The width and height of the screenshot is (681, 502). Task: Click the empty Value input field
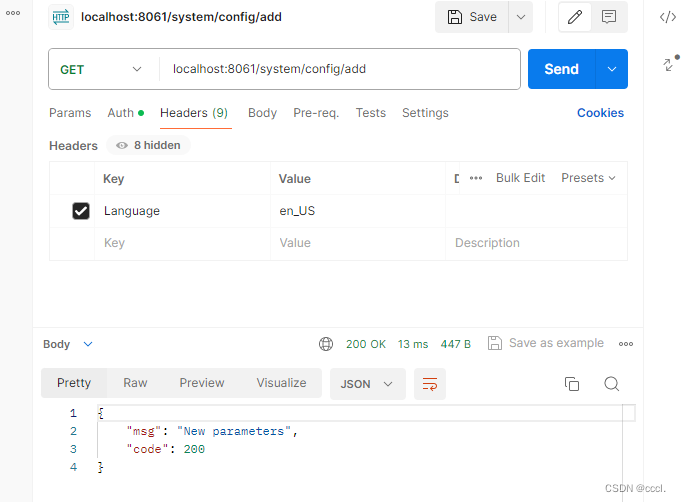358,243
